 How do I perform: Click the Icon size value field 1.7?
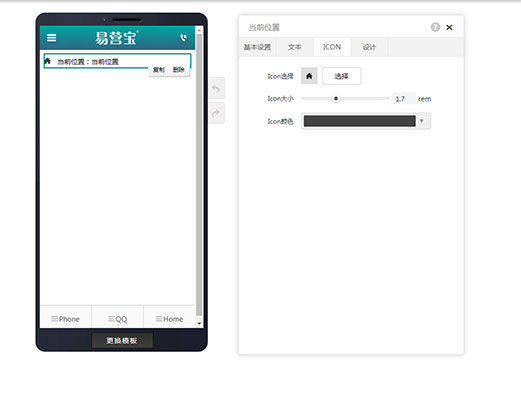tap(404, 99)
